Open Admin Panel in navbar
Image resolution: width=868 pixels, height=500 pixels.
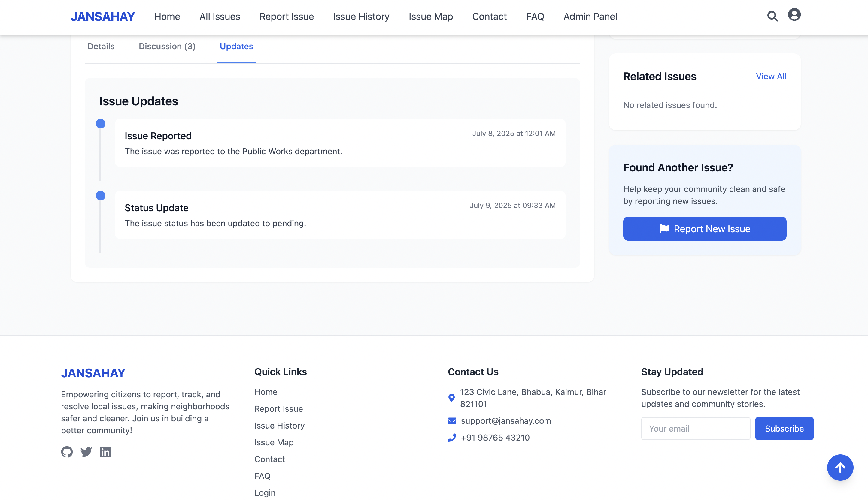tap(590, 17)
